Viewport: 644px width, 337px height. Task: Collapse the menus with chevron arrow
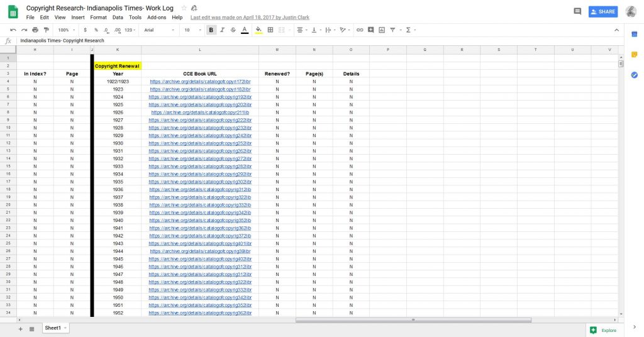click(616, 30)
